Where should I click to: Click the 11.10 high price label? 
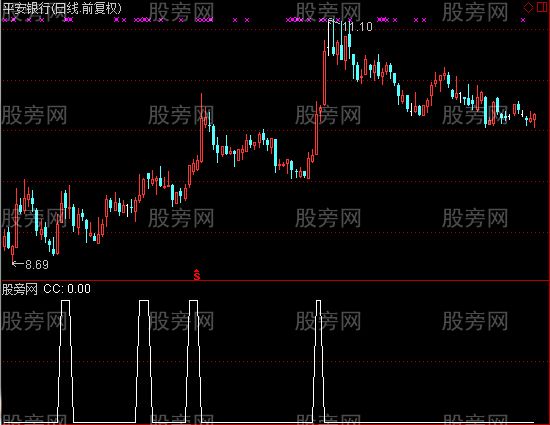tap(357, 27)
